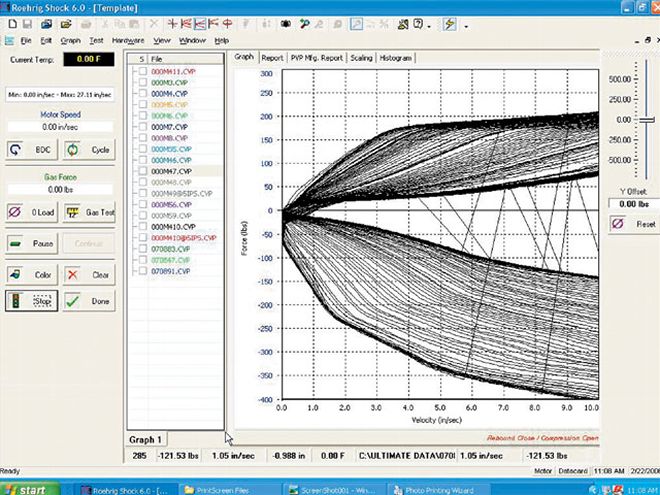Check the box for 000M411.CVP
Viewport: 660px width, 495px height.
(143, 71)
